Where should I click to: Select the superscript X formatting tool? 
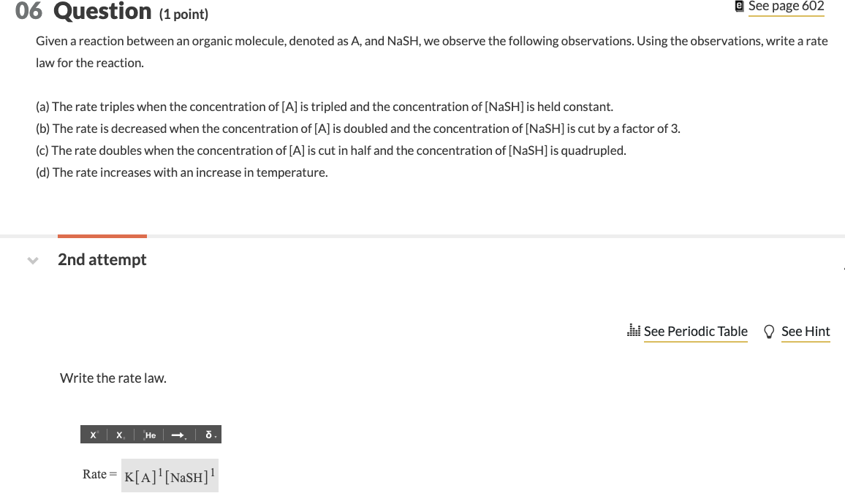[x=93, y=434]
